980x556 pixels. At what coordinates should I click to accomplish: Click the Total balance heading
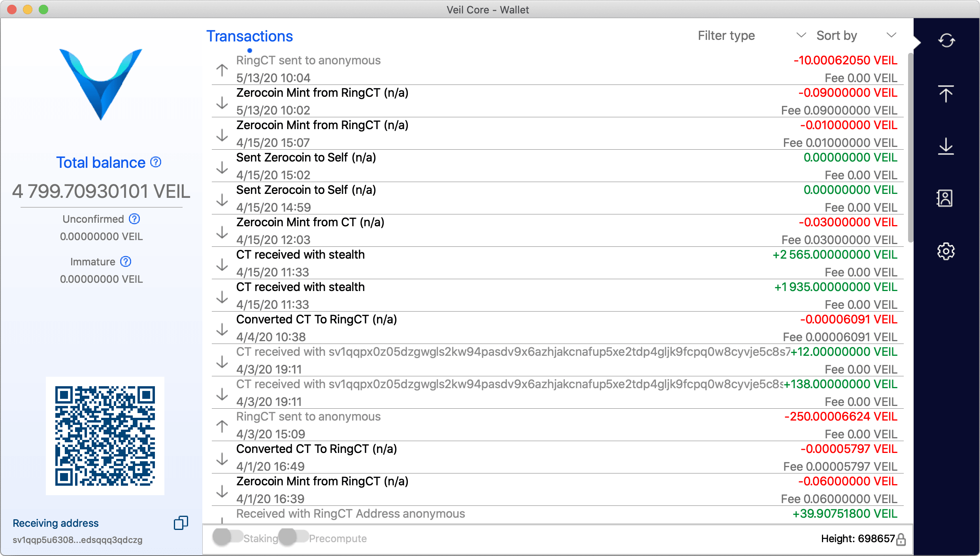pyautogui.click(x=101, y=162)
